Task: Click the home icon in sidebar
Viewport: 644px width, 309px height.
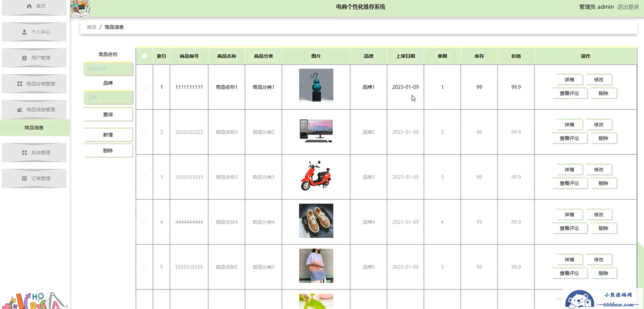Action: coord(29,6)
